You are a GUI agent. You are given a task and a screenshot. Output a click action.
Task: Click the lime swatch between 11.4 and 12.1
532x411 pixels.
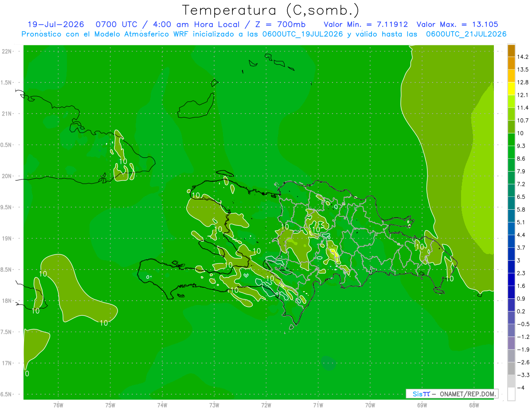(x=511, y=101)
